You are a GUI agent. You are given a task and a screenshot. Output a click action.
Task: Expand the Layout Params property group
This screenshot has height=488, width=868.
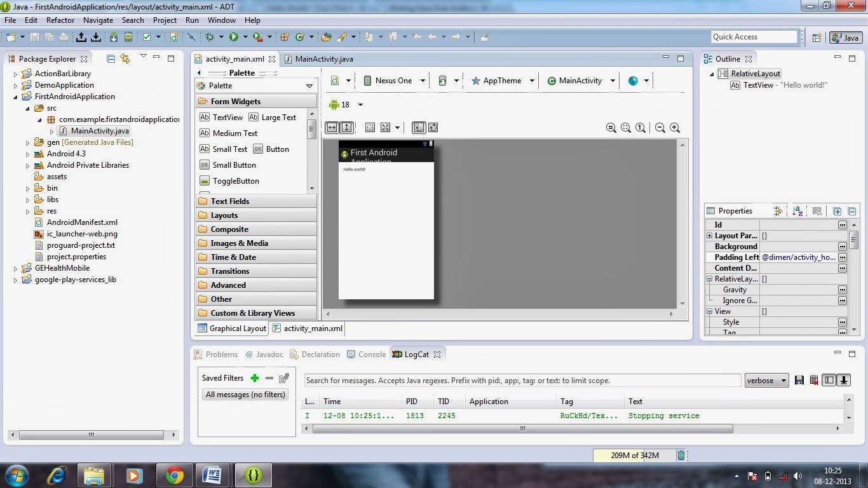coord(710,236)
